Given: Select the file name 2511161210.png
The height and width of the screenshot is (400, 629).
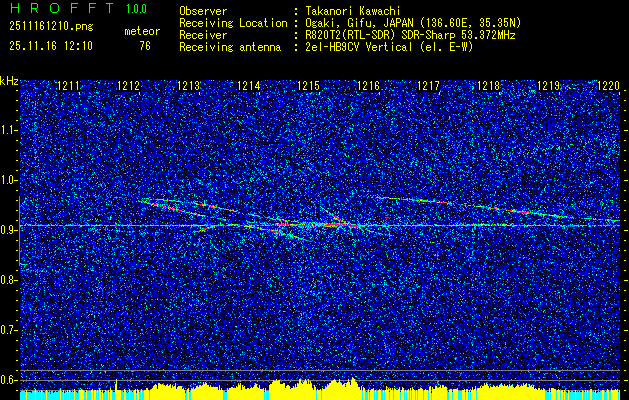Looking at the screenshot, I should pyautogui.click(x=51, y=27).
